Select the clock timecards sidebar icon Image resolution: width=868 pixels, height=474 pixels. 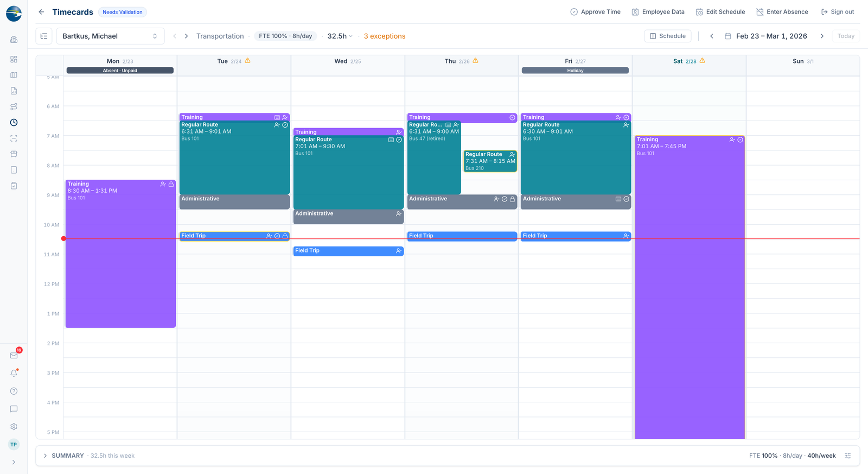(x=14, y=123)
